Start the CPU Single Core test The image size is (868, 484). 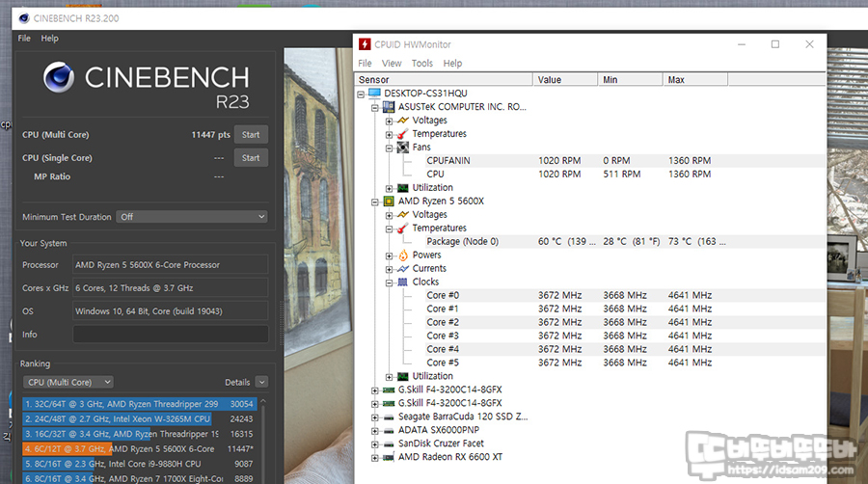click(251, 158)
